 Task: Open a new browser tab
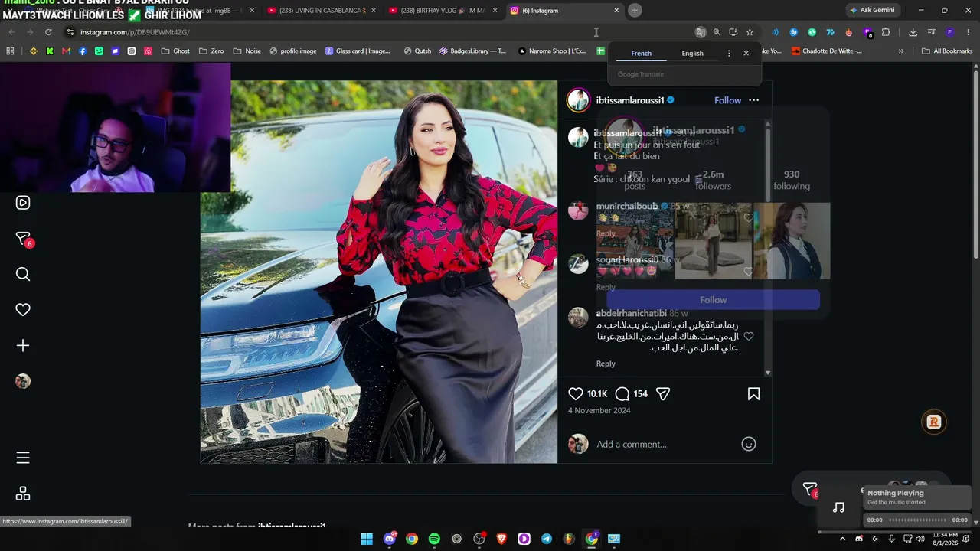click(x=635, y=11)
